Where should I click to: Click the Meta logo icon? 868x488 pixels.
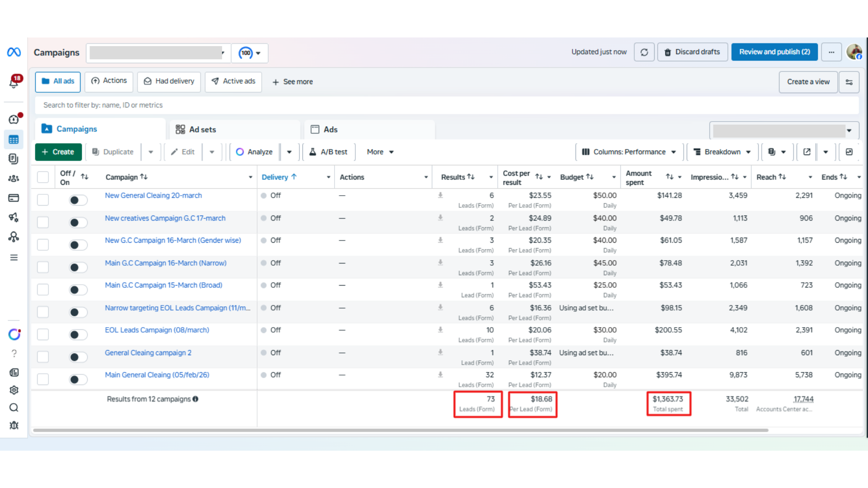tap(14, 52)
